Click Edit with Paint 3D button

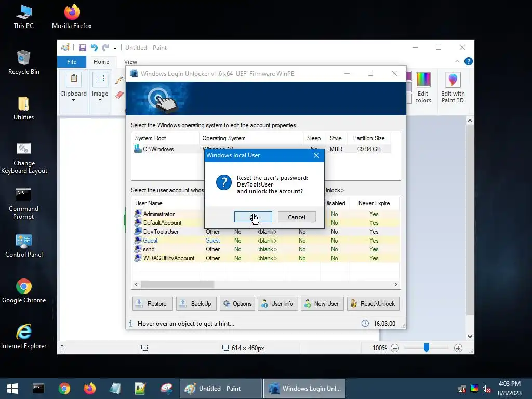point(453,87)
